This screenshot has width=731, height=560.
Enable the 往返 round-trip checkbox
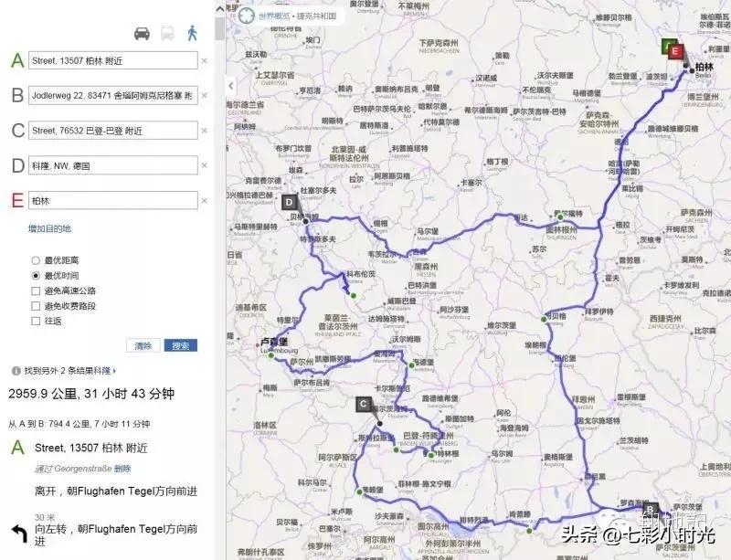[x=36, y=321]
